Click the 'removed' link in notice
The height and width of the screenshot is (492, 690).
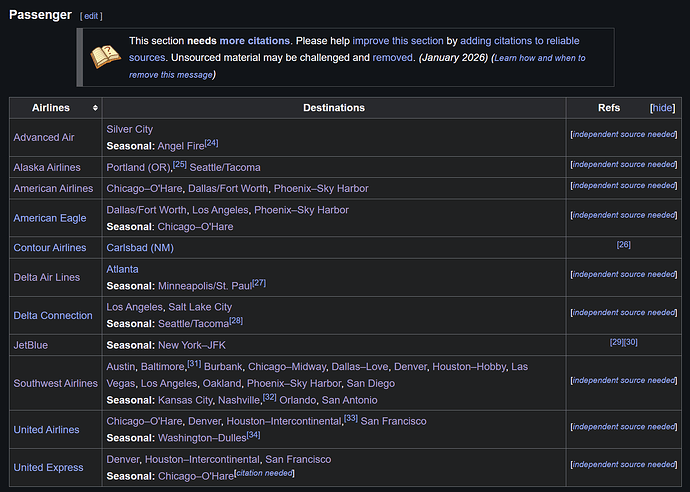click(393, 58)
